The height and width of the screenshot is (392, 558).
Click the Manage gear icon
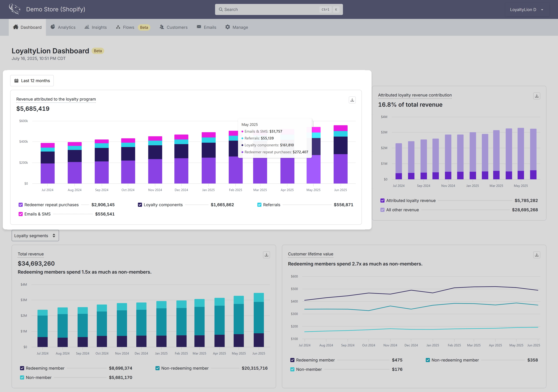[227, 27]
